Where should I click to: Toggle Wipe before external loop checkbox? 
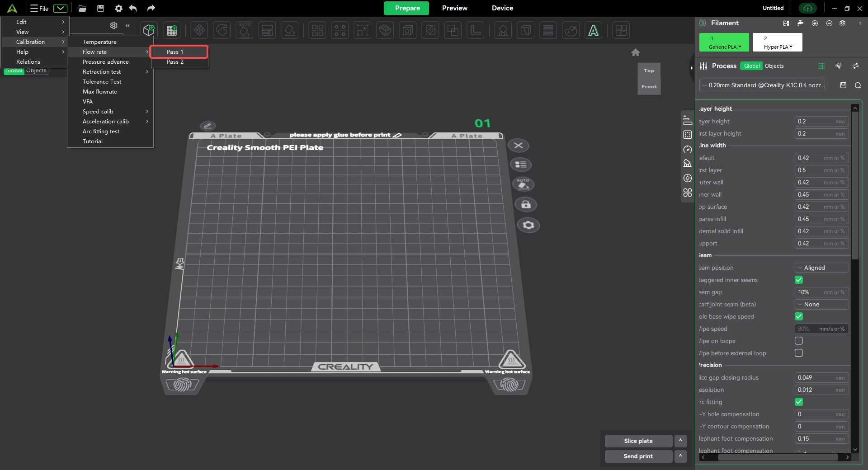point(799,353)
